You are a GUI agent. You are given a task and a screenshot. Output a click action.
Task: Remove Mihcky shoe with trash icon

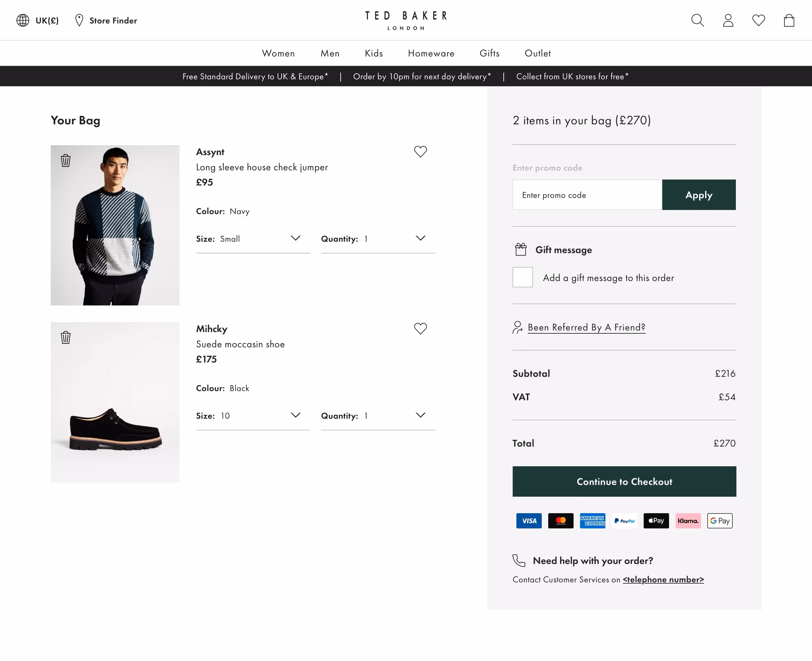(x=65, y=337)
